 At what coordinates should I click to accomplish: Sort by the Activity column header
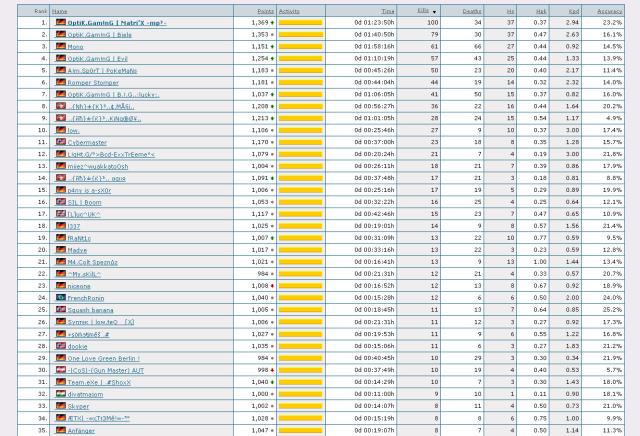pyautogui.click(x=289, y=10)
